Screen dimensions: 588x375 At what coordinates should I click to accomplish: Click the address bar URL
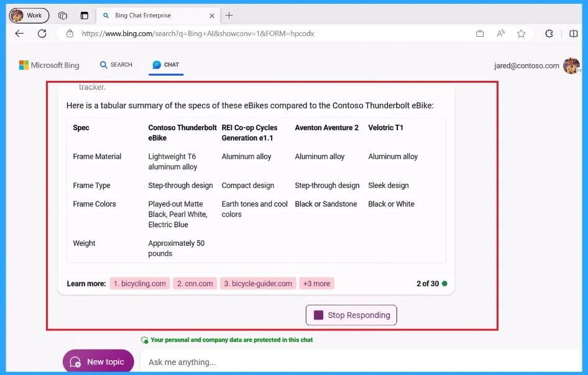(x=198, y=34)
